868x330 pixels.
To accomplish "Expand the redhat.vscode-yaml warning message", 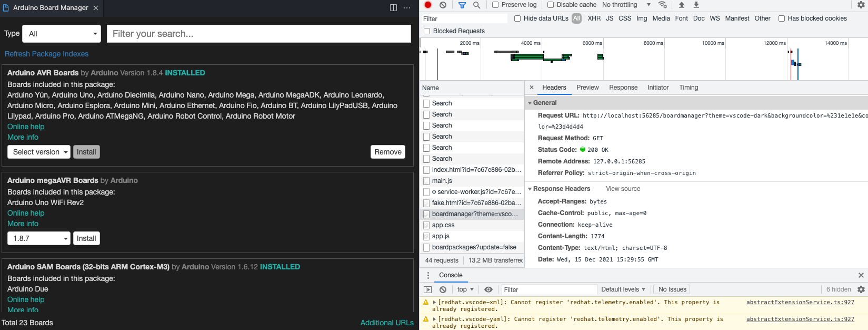I will point(434,319).
